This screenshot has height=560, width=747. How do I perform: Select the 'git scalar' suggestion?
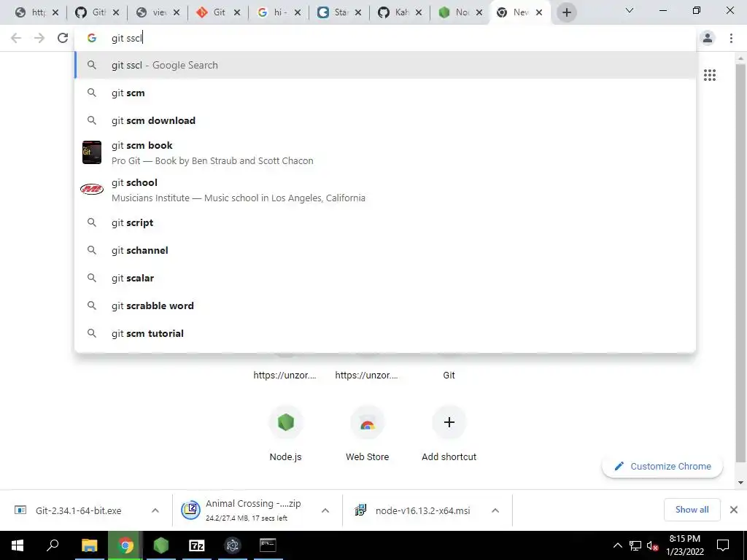click(x=385, y=278)
